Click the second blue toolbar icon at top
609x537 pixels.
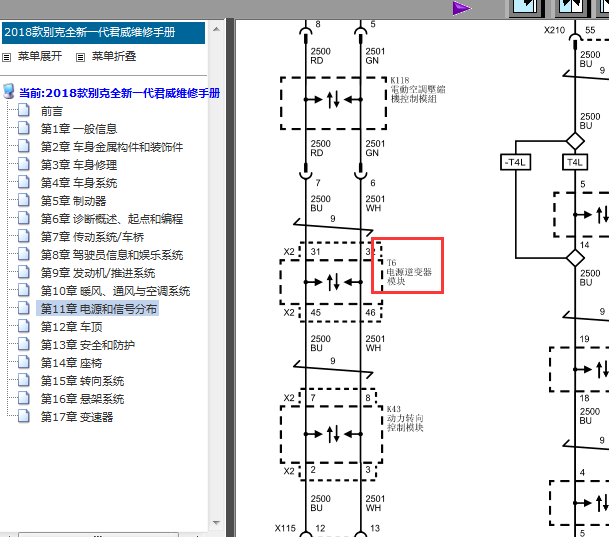pyautogui.click(x=571, y=7)
